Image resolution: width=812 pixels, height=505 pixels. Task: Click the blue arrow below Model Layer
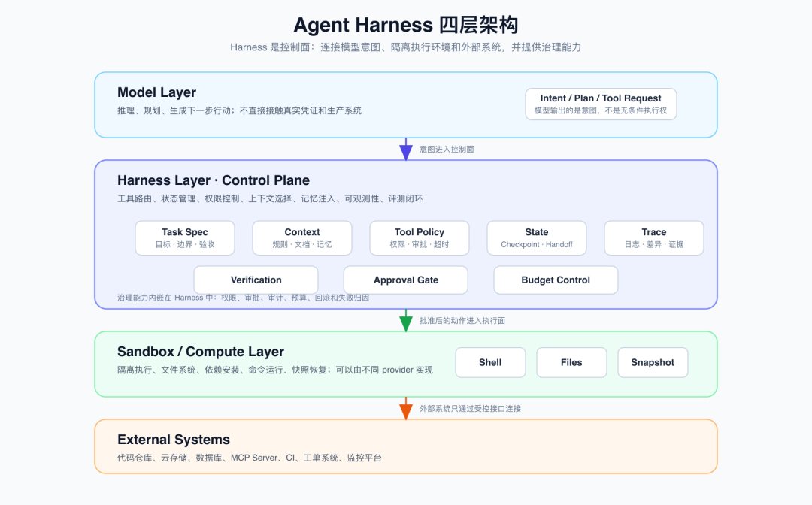406,149
